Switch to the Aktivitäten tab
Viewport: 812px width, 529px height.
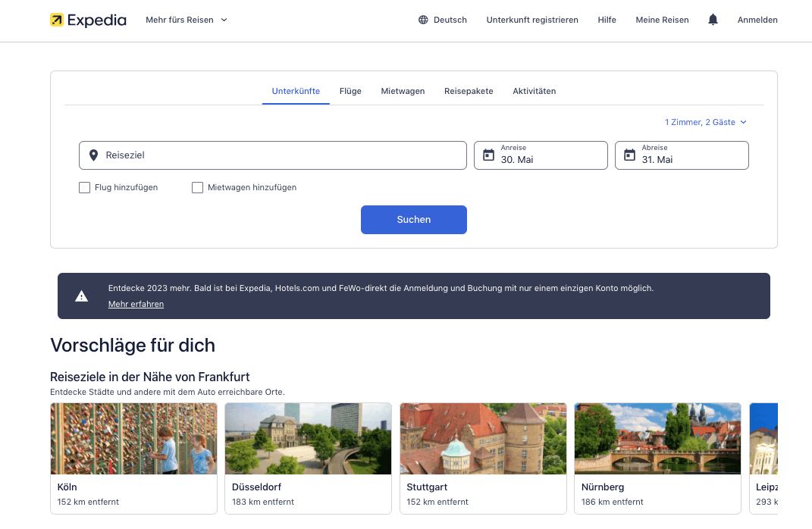(x=535, y=91)
